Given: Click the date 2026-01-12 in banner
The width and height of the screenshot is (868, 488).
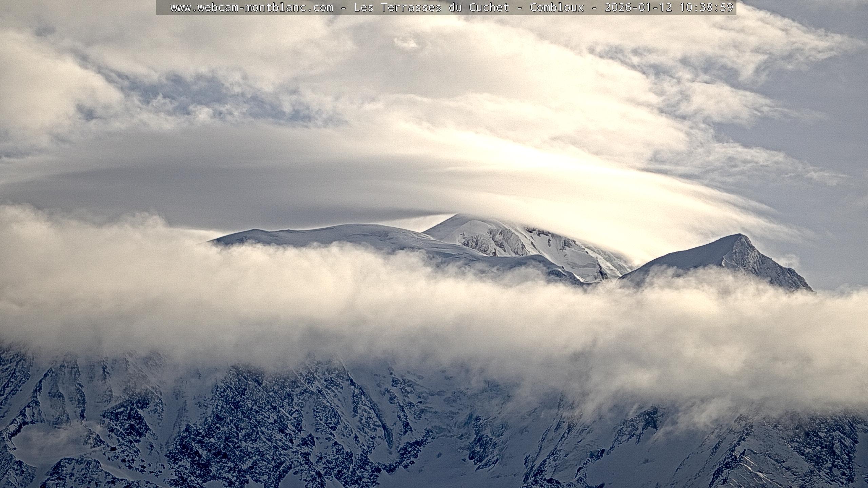Looking at the screenshot, I should click(638, 7).
